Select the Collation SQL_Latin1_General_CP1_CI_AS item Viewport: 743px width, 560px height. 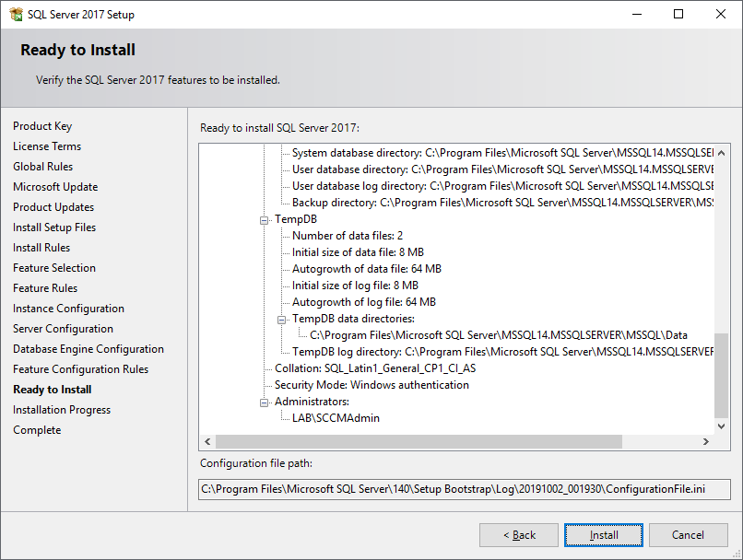click(374, 368)
